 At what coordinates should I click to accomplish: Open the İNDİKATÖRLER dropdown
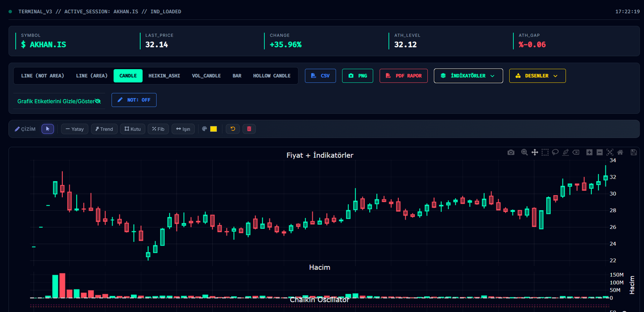point(469,76)
